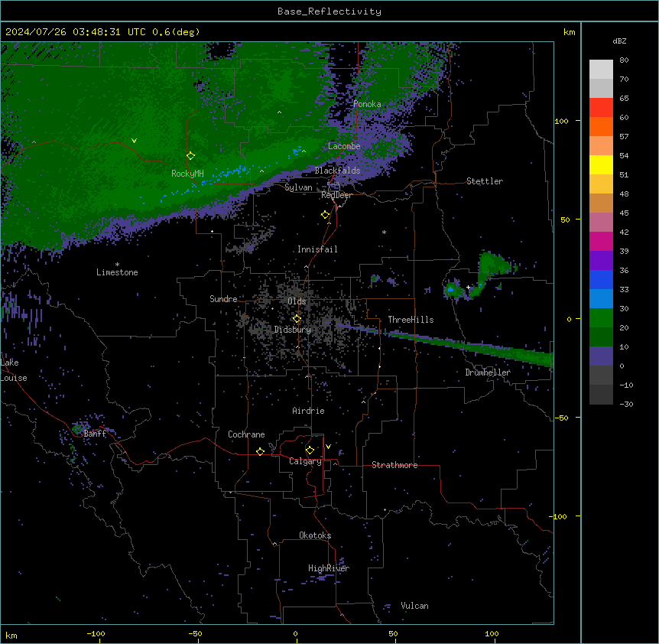Screen dimensions: 659x644
Task: Click the Limestone label
Action: coord(117,272)
